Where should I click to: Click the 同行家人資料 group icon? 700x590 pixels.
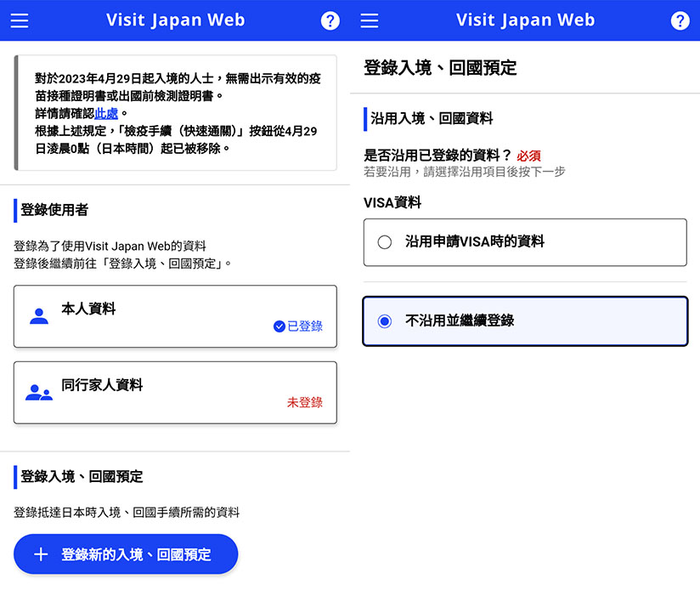(39, 393)
